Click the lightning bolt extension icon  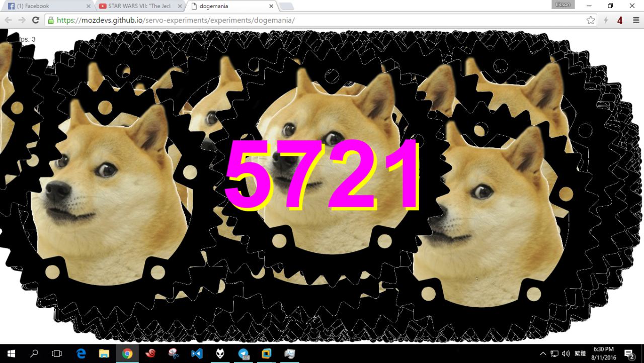[606, 20]
